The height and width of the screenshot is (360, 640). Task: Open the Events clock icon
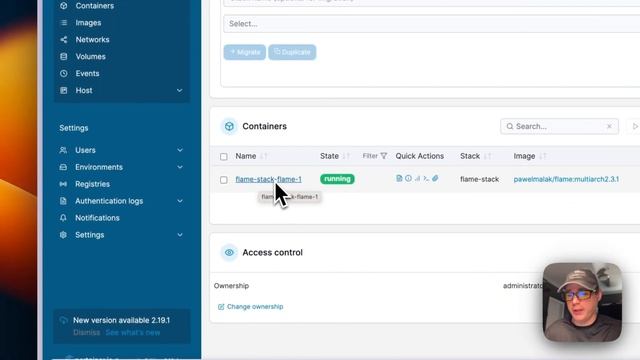(64, 73)
